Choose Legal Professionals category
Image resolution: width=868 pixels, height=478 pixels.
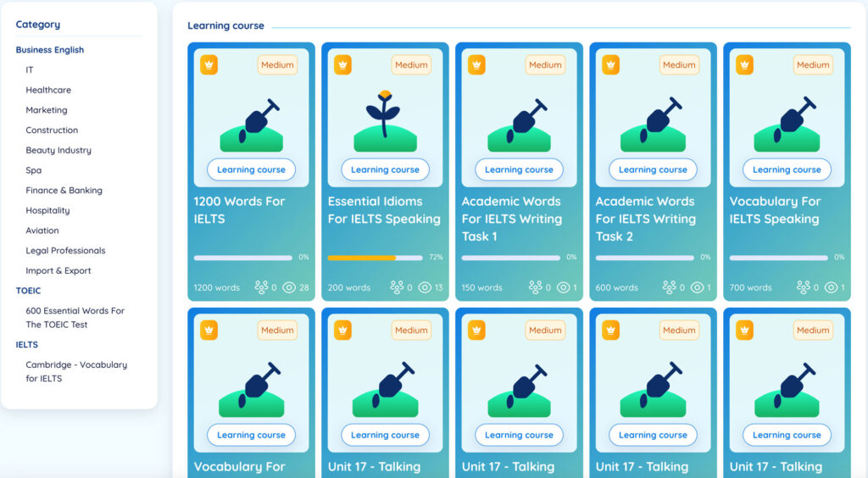point(65,251)
